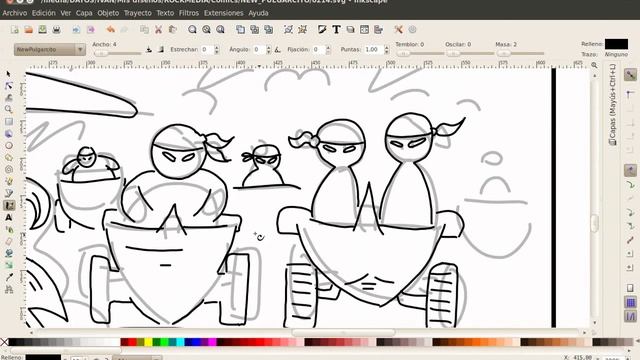Select the Ellipse circle tool
Image resolution: width=640 pixels, height=360 pixels.
click(9, 145)
